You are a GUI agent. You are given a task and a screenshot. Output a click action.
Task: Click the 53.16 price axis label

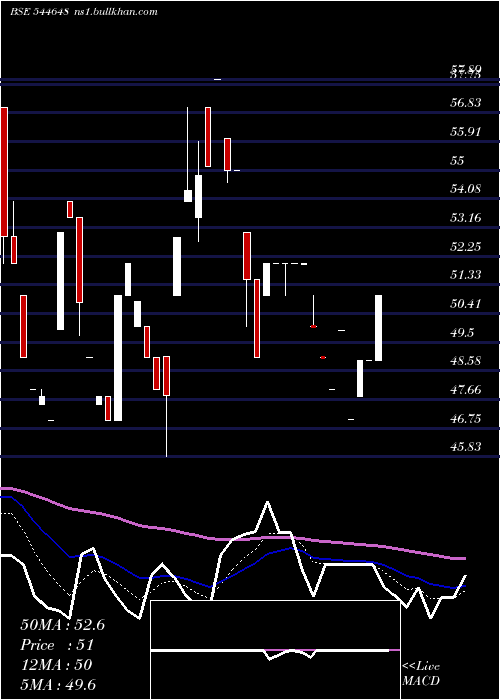[x=466, y=218]
